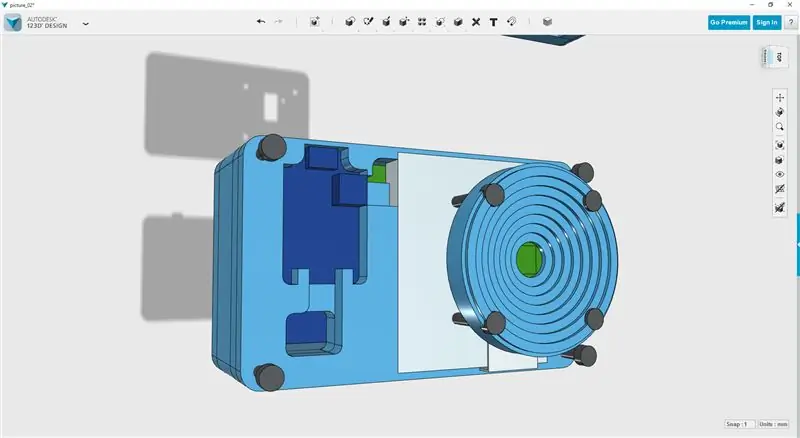Toggle the bottom crossed-out snap icon
The width and height of the screenshot is (800, 438).
pyautogui.click(x=780, y=208)
